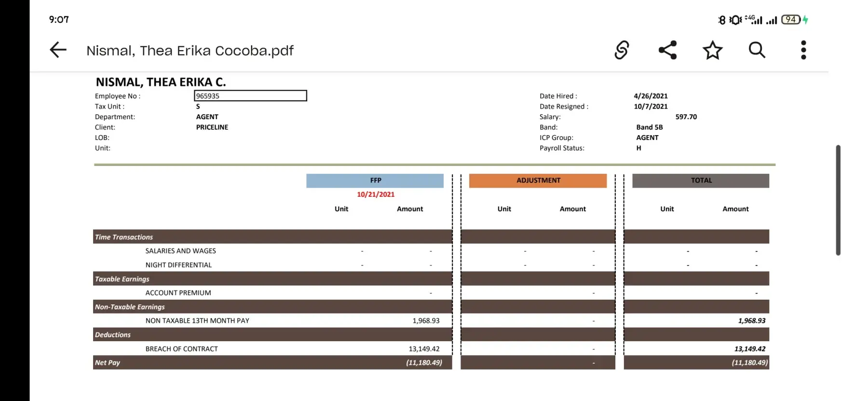
Task: Tap the share icon
Action: pyautogui.click(x=668, y=50)
